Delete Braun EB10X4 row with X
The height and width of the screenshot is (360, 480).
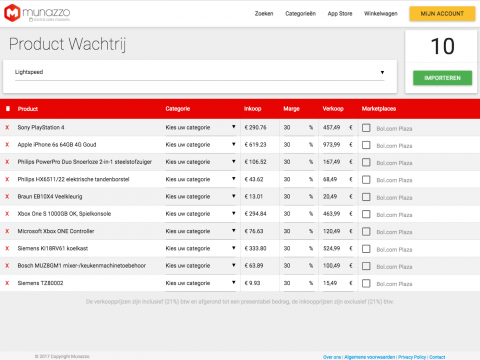(7, 197)
